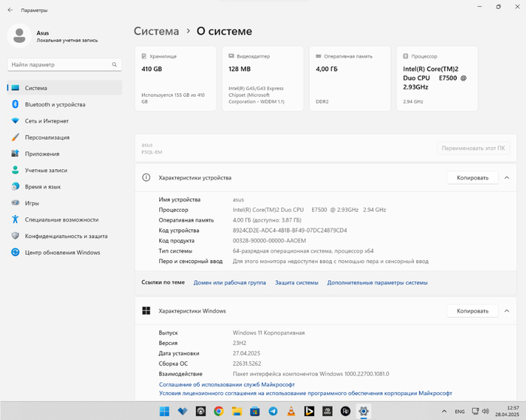The width and height of the screenshot is (526, 420).
Task: Open the 'Хранилище' 410 GB card
Action: tap(176, 78)
